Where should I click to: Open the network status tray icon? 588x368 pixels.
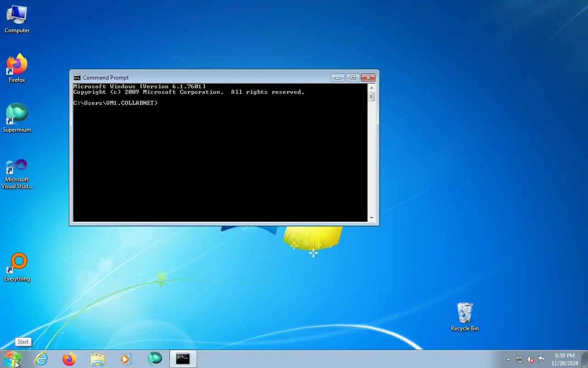[520, 359]
